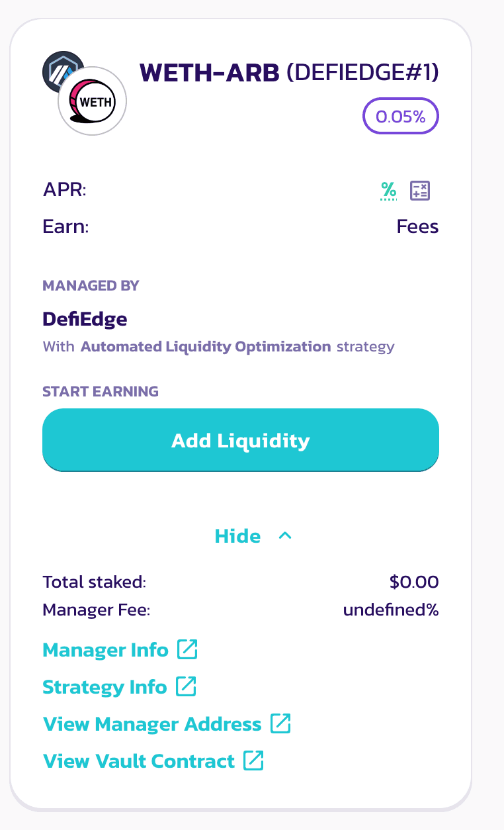504x830 pixels.
Task: Collapse details with the Hide chevron
Action: pos(285,535)
